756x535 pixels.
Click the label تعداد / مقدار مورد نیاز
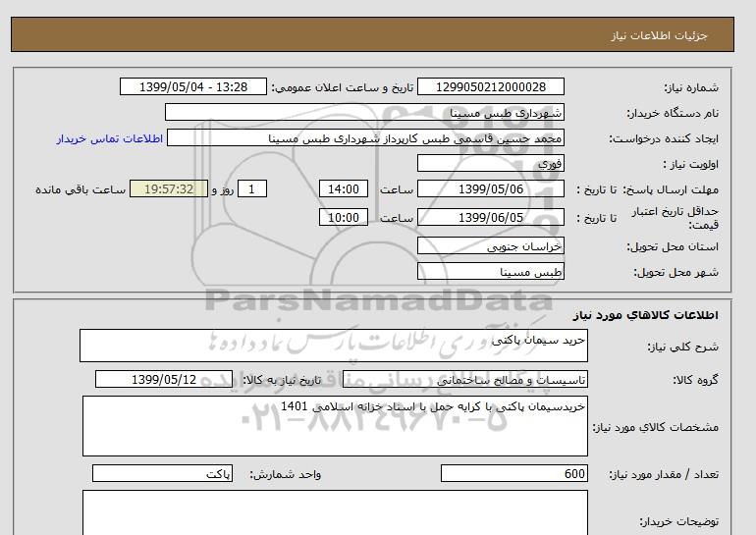point(664,474)
